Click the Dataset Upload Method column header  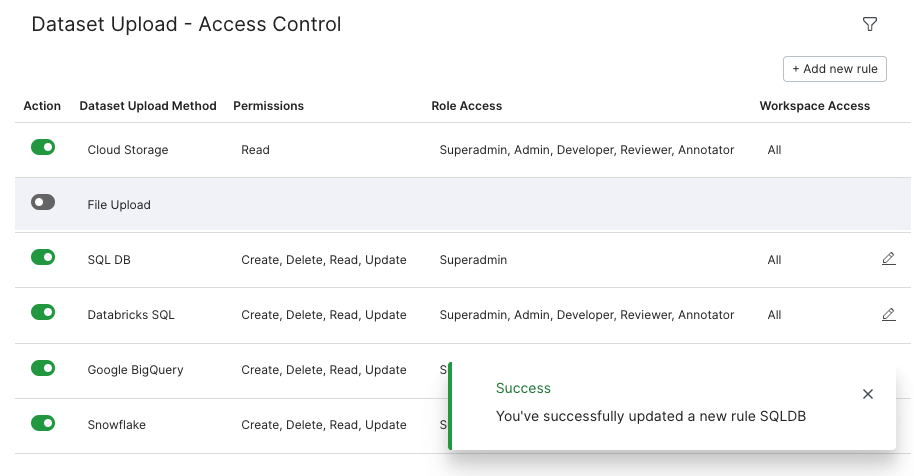pos(148,106)
